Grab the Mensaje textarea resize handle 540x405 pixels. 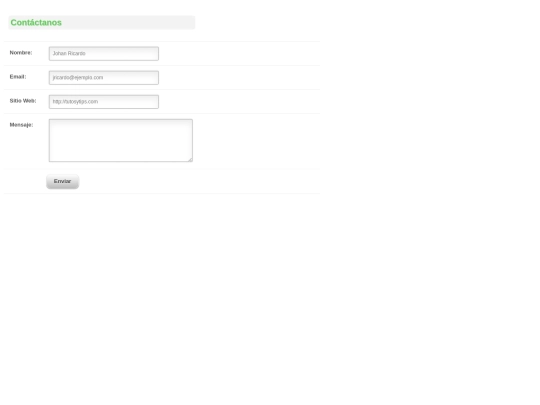pyautogui.click(x=190, y=159)
